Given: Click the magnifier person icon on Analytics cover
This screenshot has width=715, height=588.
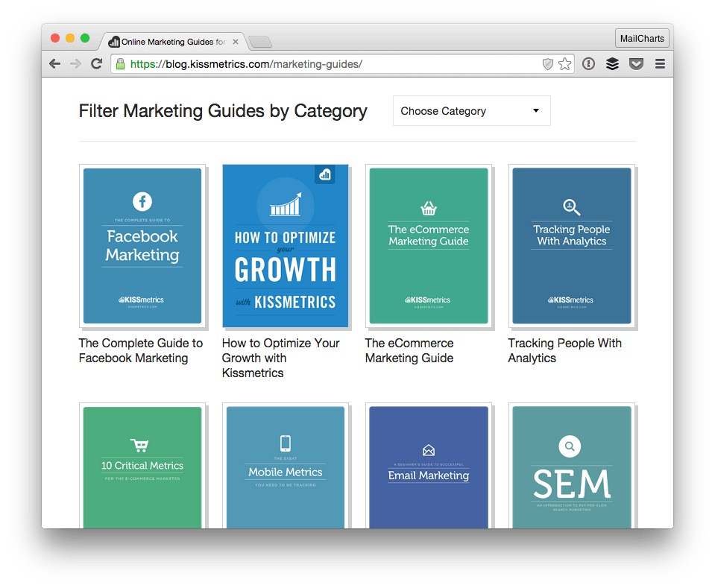Looking at the screenshot, I should [571, 207].
